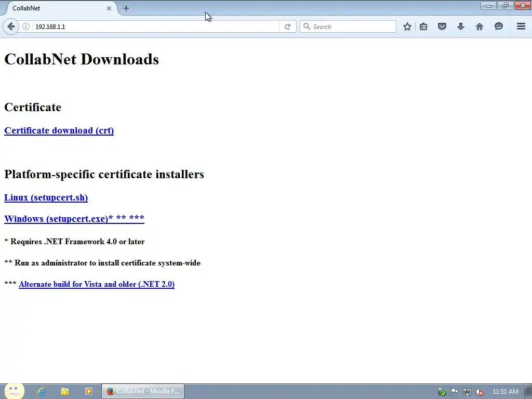Bookmark this page with the star icon
This screenshot has width=532, height=399.
pos(407,26)
